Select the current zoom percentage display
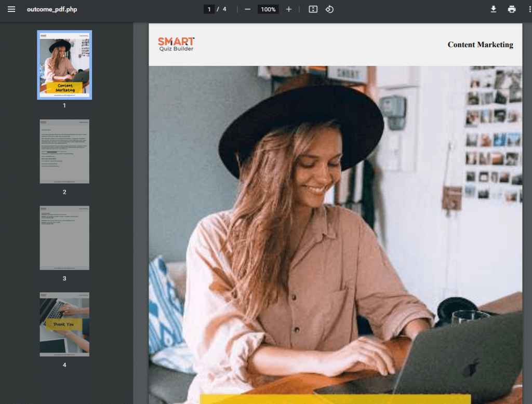Screen dimensions: 532x404 point(268,9)
